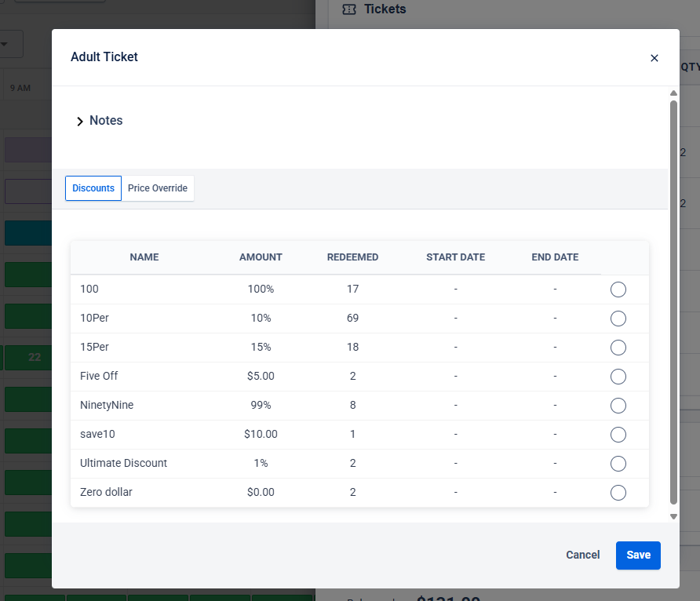The width and height of the screenshot is (700, 601).
Task: Pick the Zero dollar discount radio
Action: [x=618, y=493]
